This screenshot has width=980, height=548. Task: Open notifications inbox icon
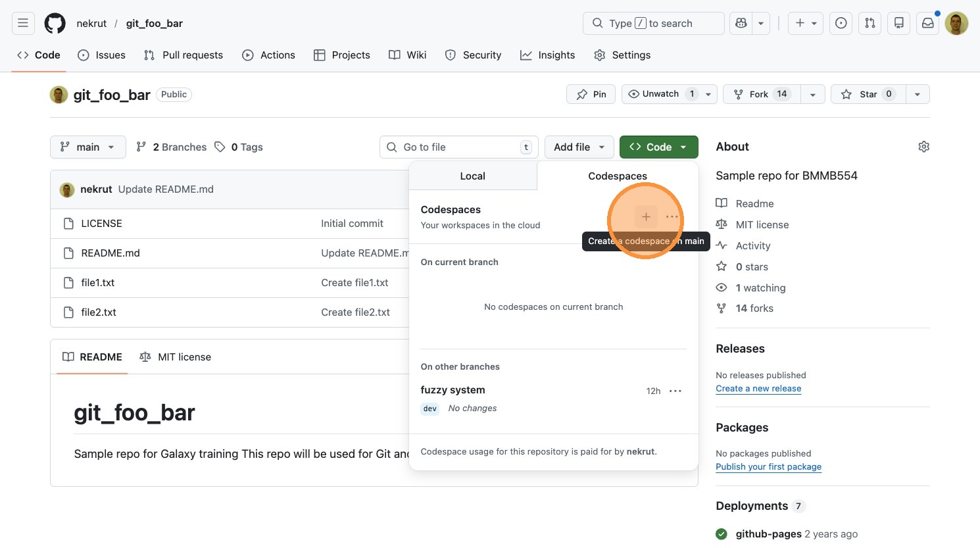pyautogui.click(x=927, y=23)
